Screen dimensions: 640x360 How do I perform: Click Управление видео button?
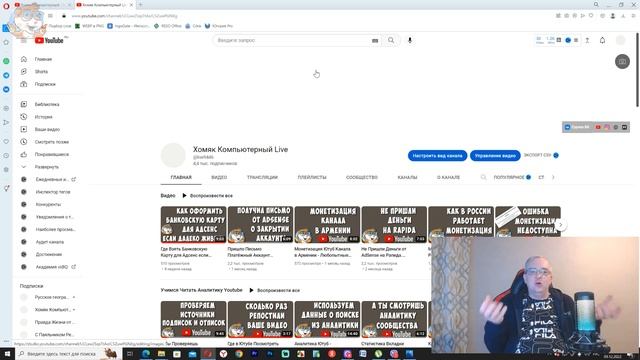tap(495, 156)
